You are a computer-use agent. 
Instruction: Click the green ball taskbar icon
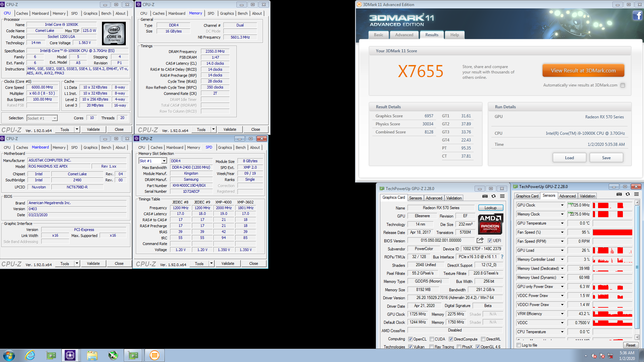(x=113, y=355)
